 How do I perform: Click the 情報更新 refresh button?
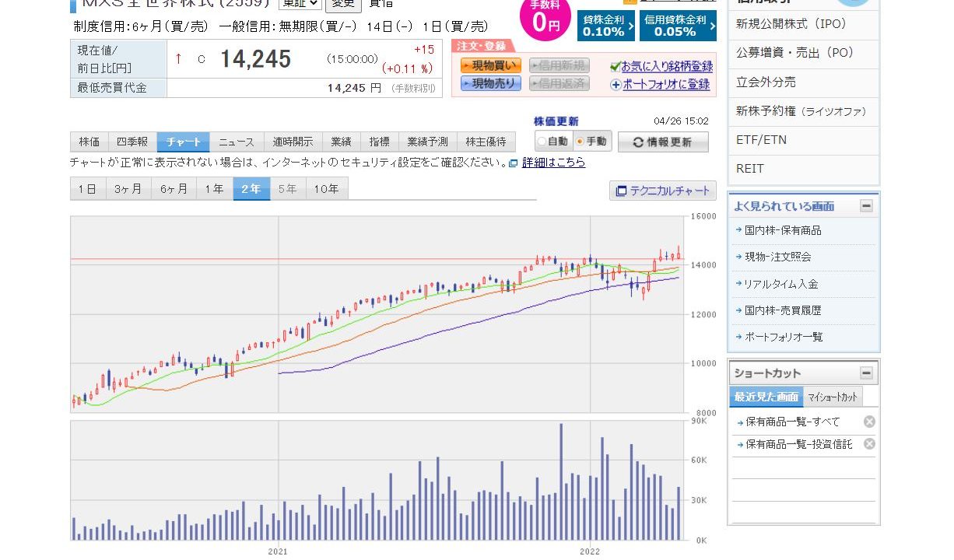click(x=663, y=142)
